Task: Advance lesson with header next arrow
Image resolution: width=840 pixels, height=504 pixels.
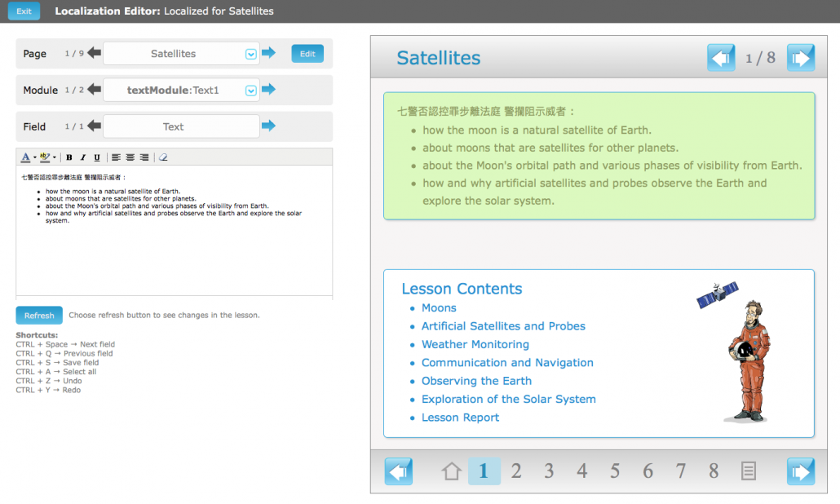Action: pyautogui.click(x=801, y=58)
